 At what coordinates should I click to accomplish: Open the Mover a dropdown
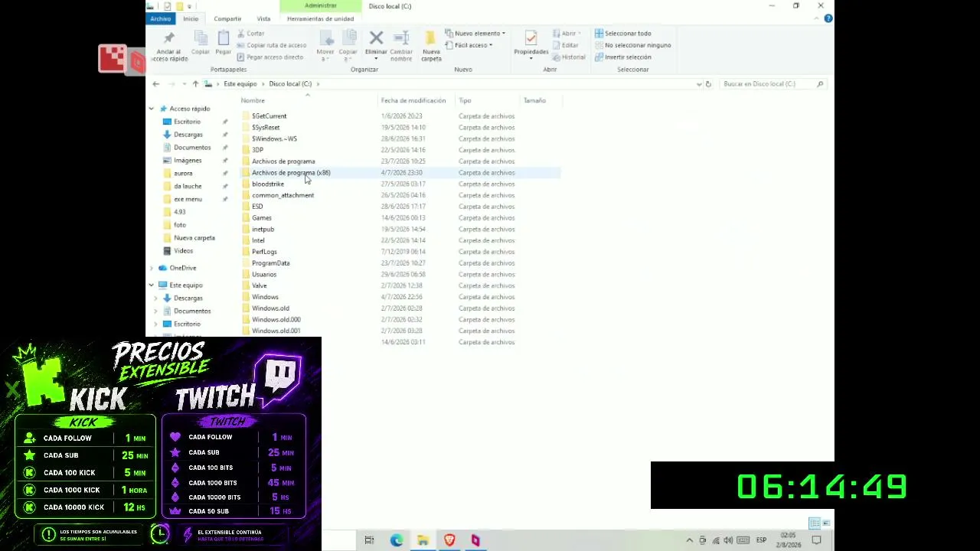pos(325,46)
